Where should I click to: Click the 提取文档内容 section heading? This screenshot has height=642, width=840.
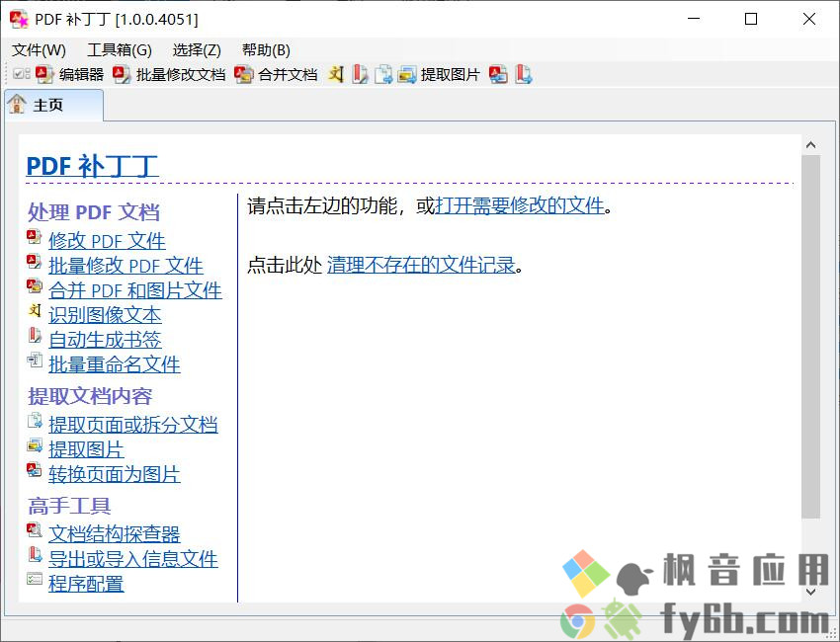click(x=90, y=396)
